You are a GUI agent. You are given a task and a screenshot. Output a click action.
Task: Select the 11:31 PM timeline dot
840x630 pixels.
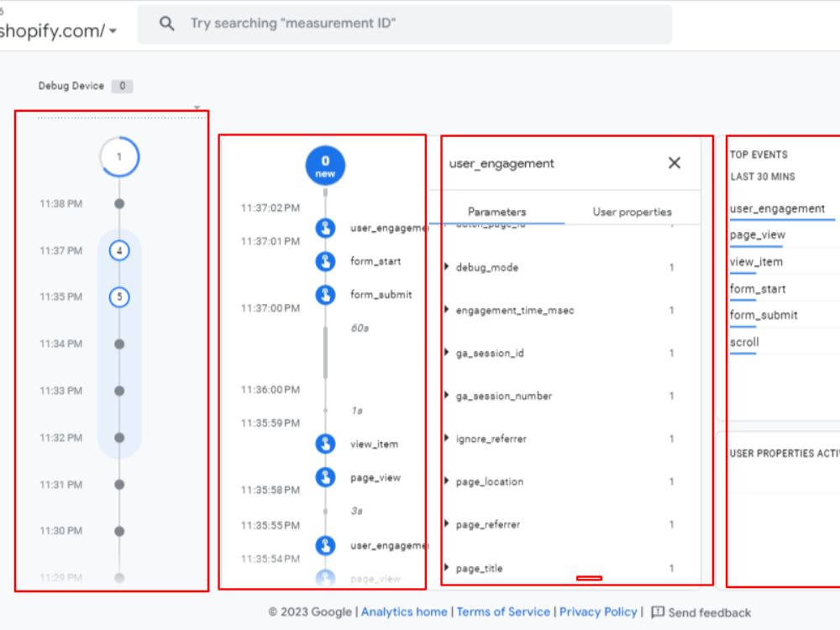coord(119,485)
